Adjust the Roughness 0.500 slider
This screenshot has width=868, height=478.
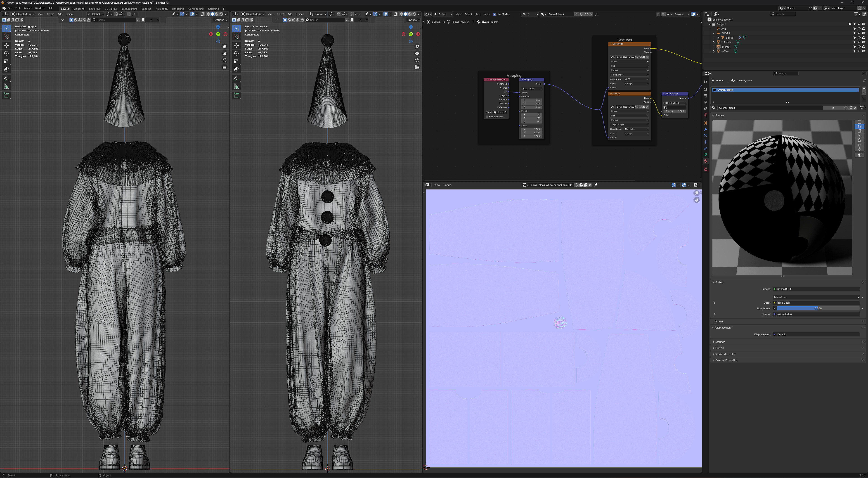click(x=818, y=309)
